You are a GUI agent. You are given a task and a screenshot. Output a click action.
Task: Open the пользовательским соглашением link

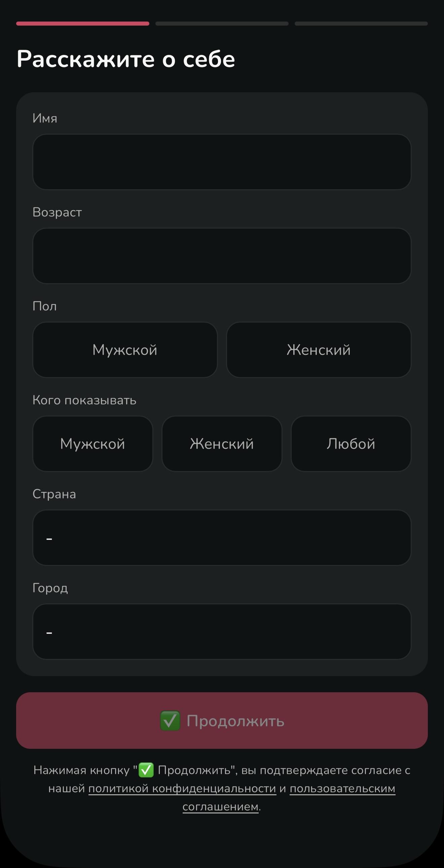click(x=342, y=789)
